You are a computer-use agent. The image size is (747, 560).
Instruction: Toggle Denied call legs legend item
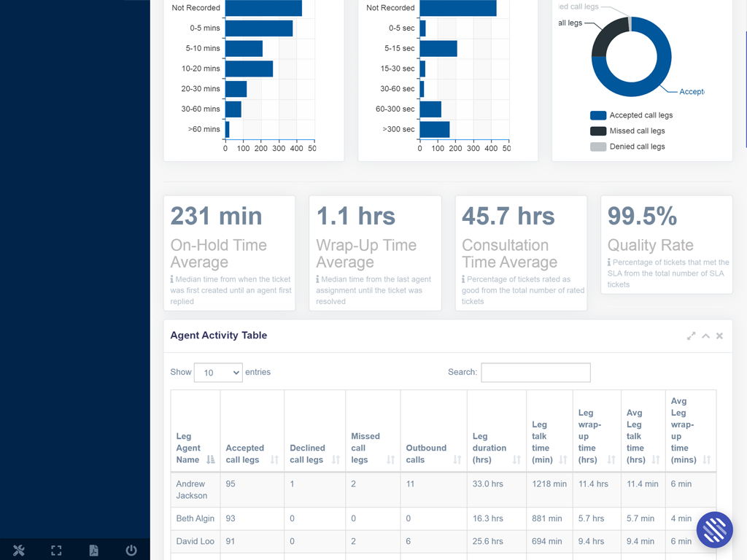coord(627,147)
